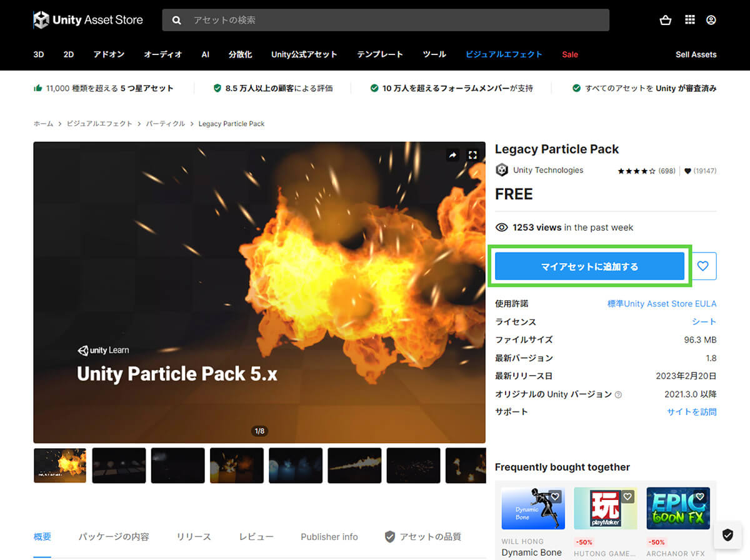
Task: Click the heart icon beside the 19147 count
Action: [x=687, y=171]
